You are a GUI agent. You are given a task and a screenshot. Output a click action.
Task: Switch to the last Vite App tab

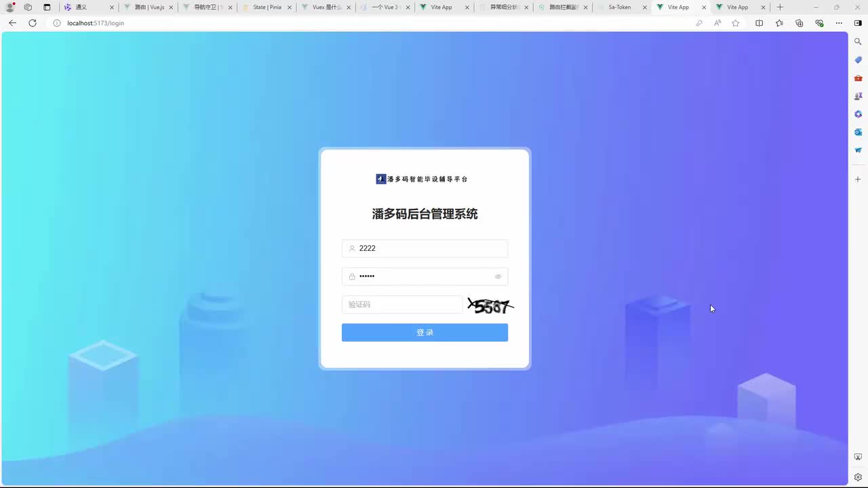click(x=740, y=7)
